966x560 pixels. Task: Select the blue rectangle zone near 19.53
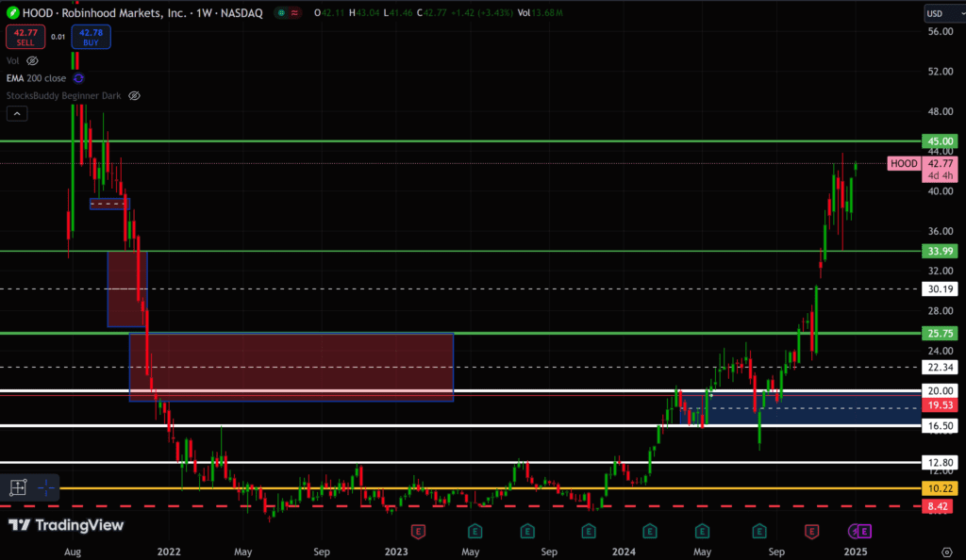[801, 408]
